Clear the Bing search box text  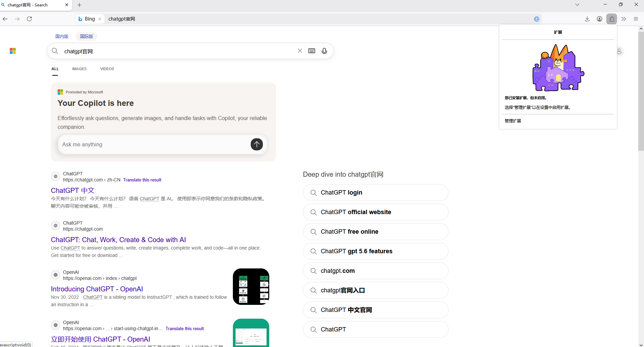(300, 51)
